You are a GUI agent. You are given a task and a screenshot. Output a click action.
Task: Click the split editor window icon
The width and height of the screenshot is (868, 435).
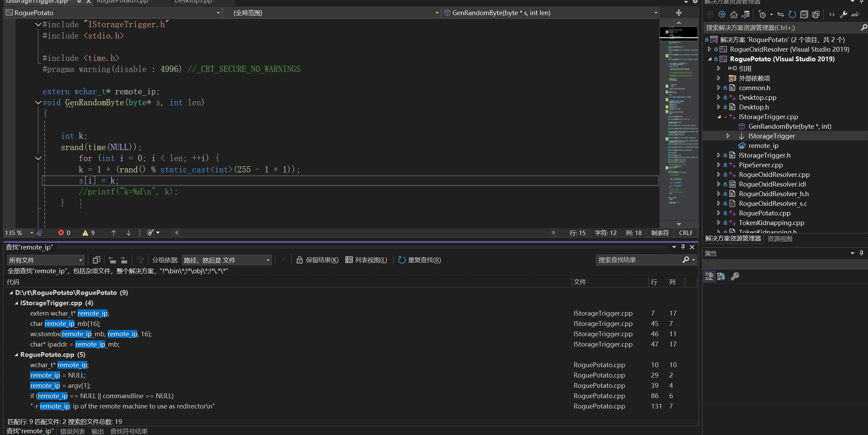679,13
